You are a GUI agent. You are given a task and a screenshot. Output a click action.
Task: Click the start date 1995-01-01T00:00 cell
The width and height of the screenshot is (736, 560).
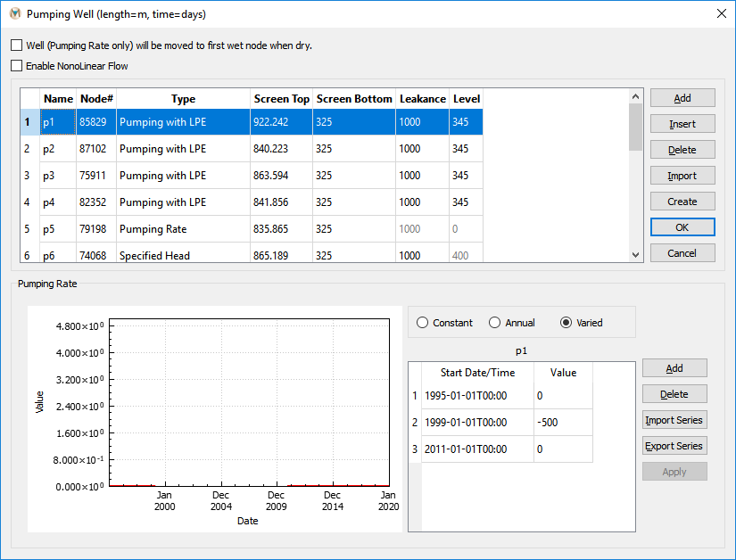[x=477, y=395]
